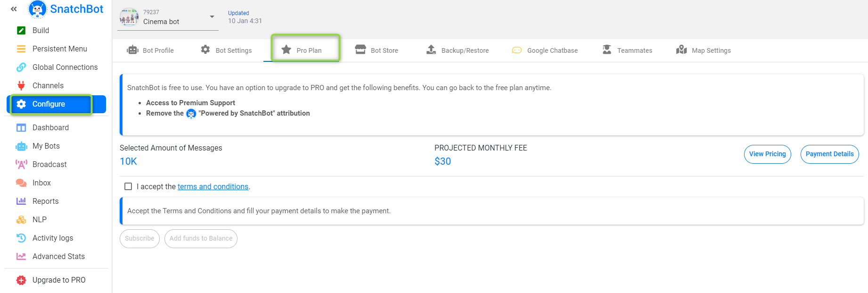Open the Broadcast section
Image resolution: width=868 pixels, height=293 pixels.
[57, 164]
